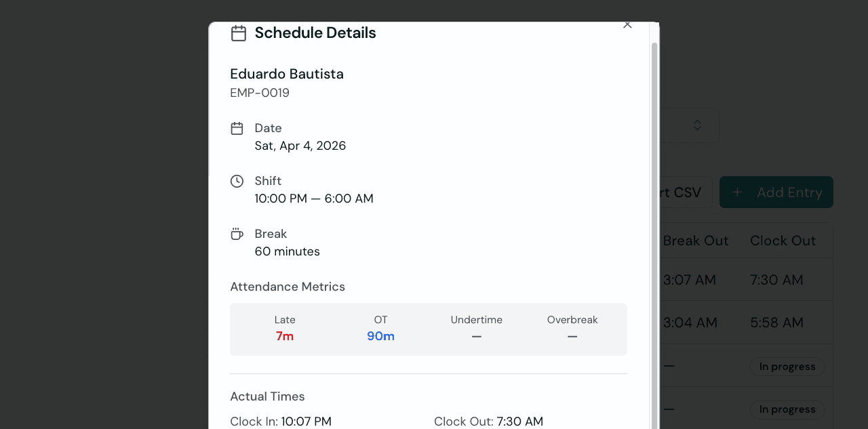Click the clock icon next to the Shift times
Viewport: 868px width, 429px height.
(237, 181)
